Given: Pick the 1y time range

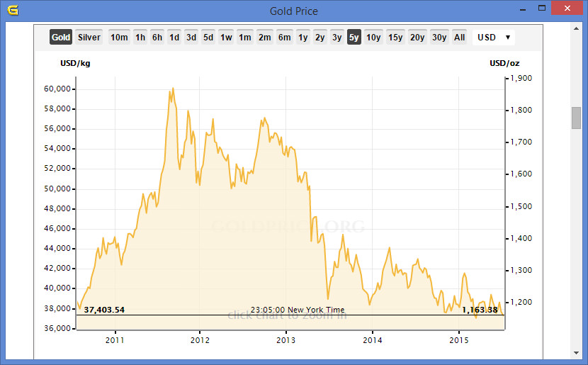Looking at the screenshot, I should [x=303, y=38].
